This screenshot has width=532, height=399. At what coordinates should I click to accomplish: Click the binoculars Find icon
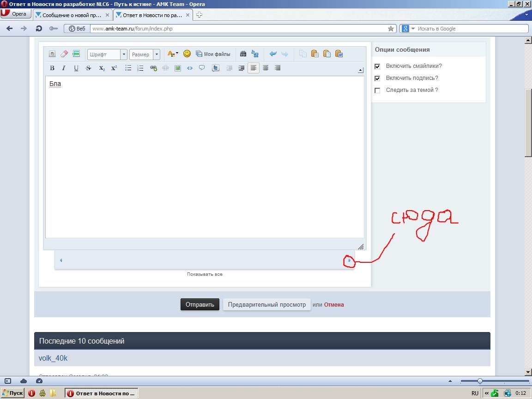(x=243, y=54)
